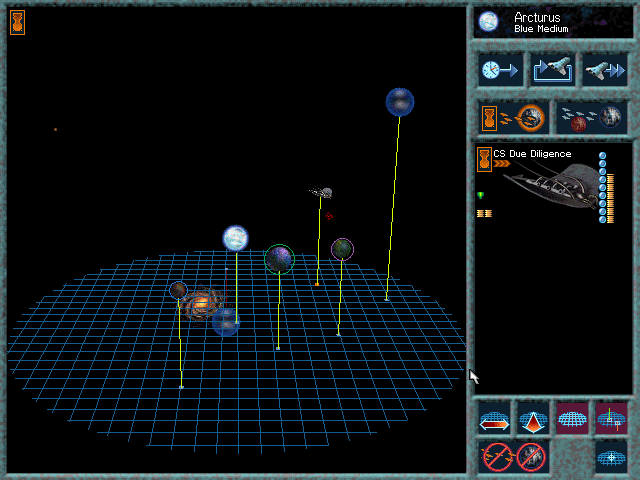Toggle the grid display button
Viewport: 640px width, 480px height.
(x=572, y=419)
